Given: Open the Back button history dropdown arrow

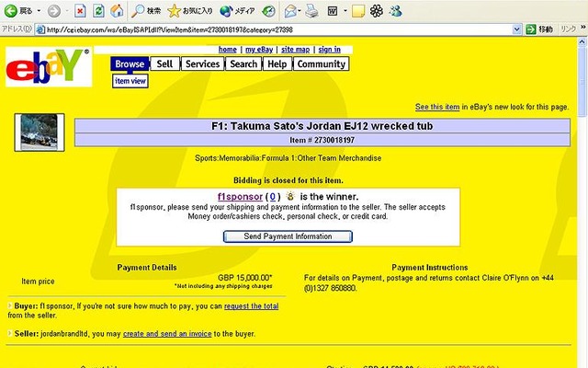Looking at the screenshot, I should coord(39,11).
